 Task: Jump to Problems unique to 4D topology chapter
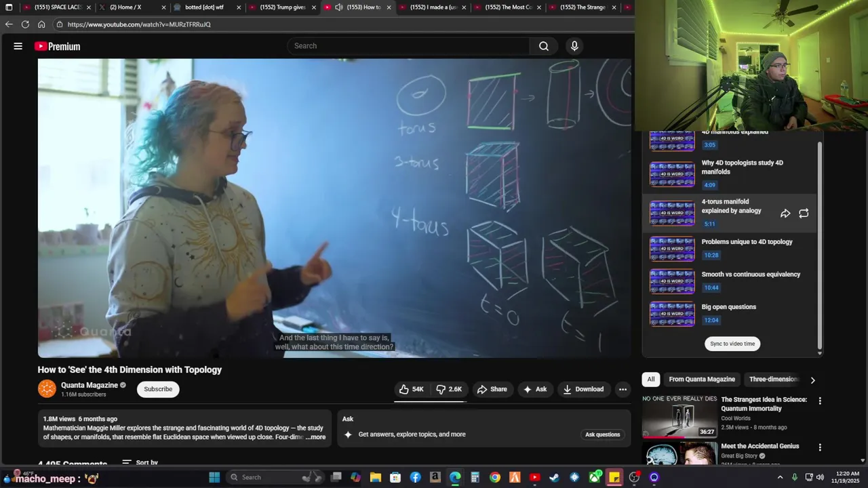tap(730, 249)
